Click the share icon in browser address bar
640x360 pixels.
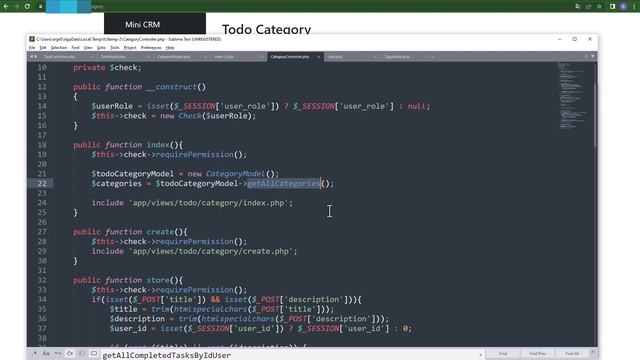589,7
